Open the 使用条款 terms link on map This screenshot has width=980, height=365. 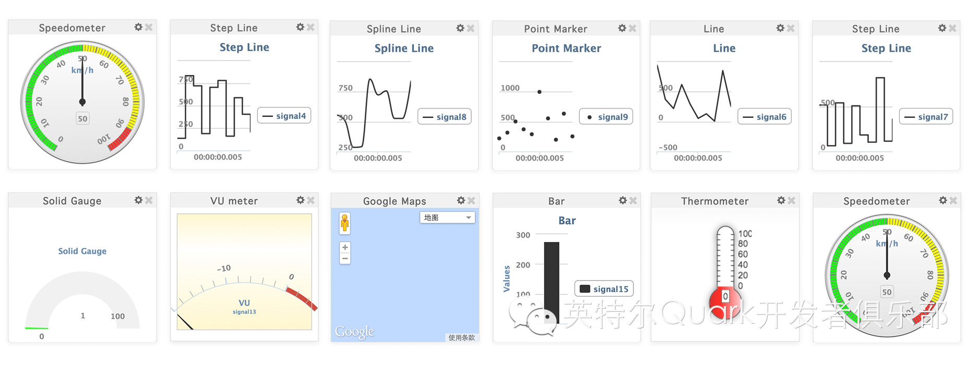coord(462,338)
